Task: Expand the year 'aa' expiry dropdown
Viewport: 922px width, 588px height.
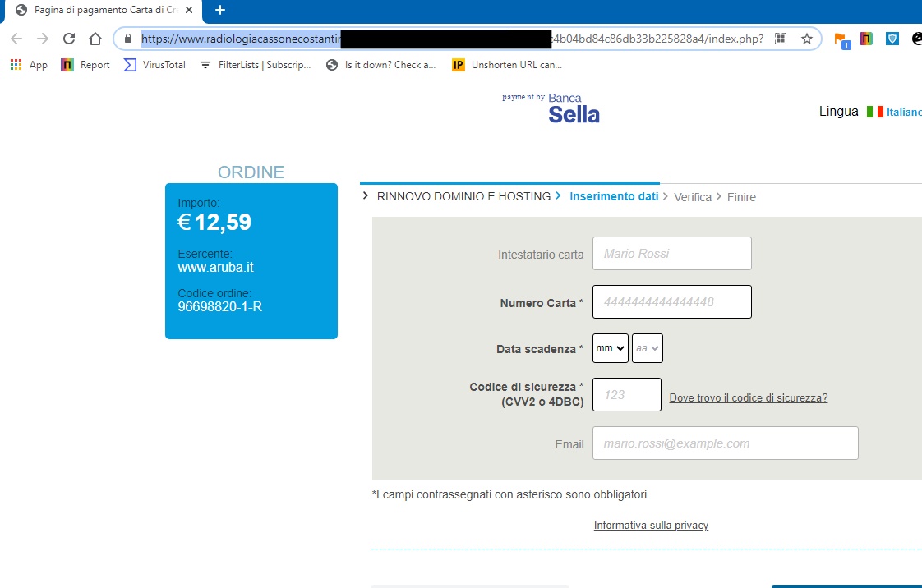Action: click(648, 348)
